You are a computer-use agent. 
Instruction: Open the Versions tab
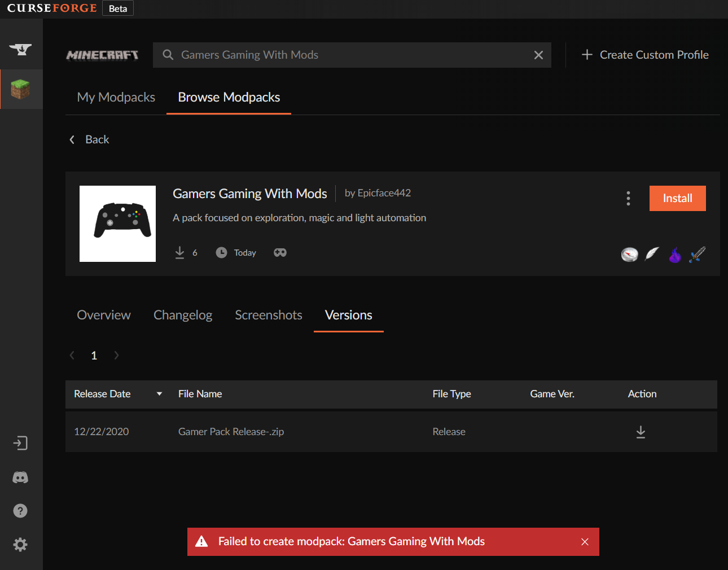pyautogui.click(x=349, y=315)
